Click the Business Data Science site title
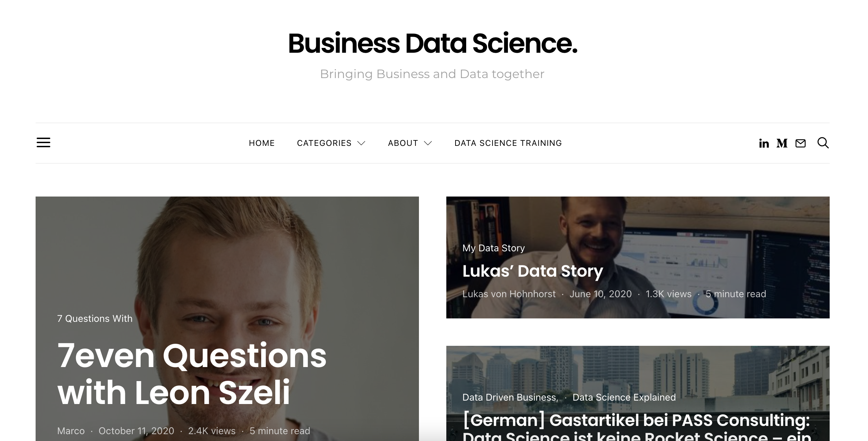Screen dimensions: 868x441 coord(433,43)
